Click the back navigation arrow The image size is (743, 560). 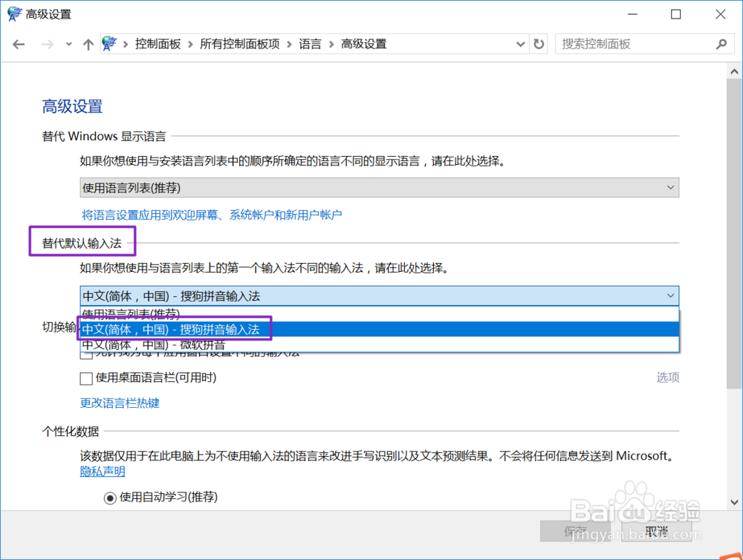(x=19, y=44)
